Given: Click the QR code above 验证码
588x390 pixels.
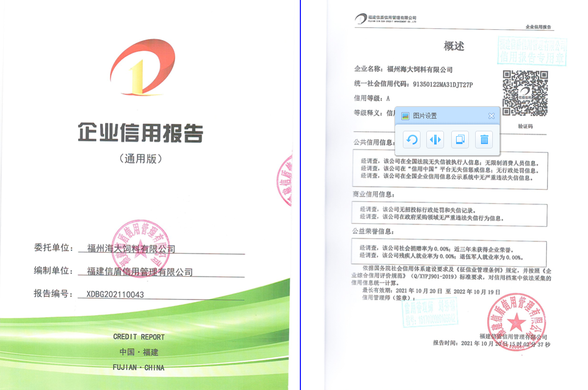Looking at the screenshot, I should pos(525,93).
